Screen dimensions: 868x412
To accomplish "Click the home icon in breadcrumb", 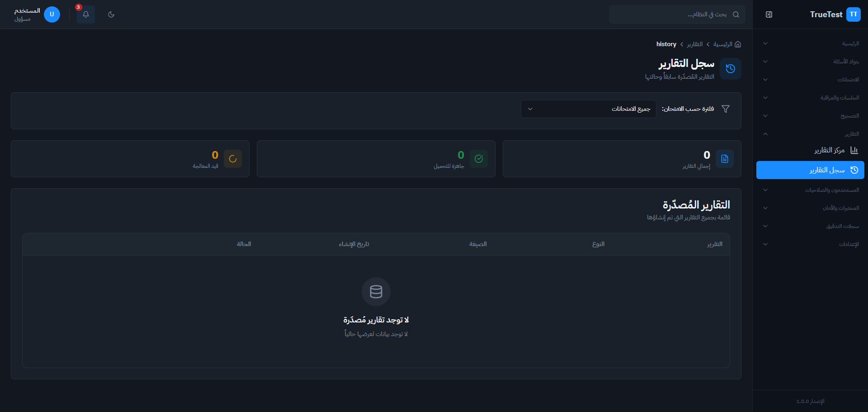I will click(x=738, y=44).
